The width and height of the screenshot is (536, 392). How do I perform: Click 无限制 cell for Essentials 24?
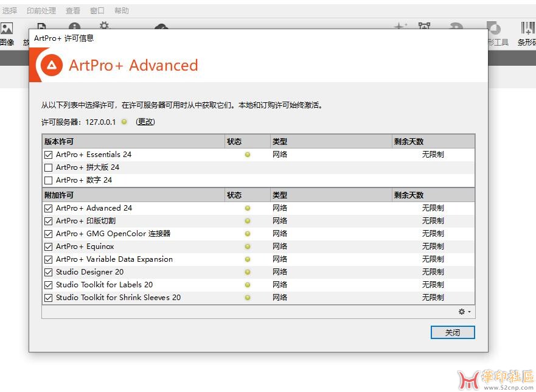pyautogui.click(x=433, y=155)
